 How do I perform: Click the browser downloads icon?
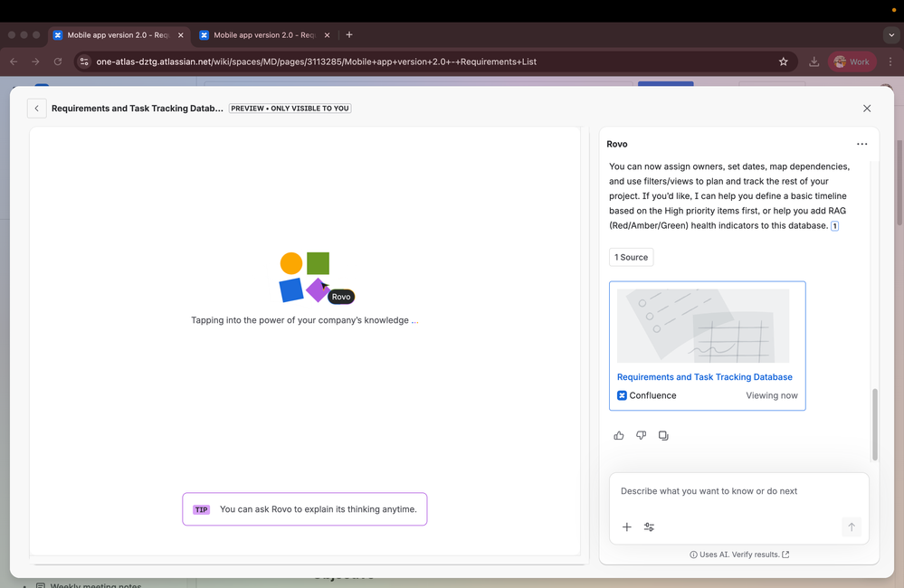tap(814, 62)
